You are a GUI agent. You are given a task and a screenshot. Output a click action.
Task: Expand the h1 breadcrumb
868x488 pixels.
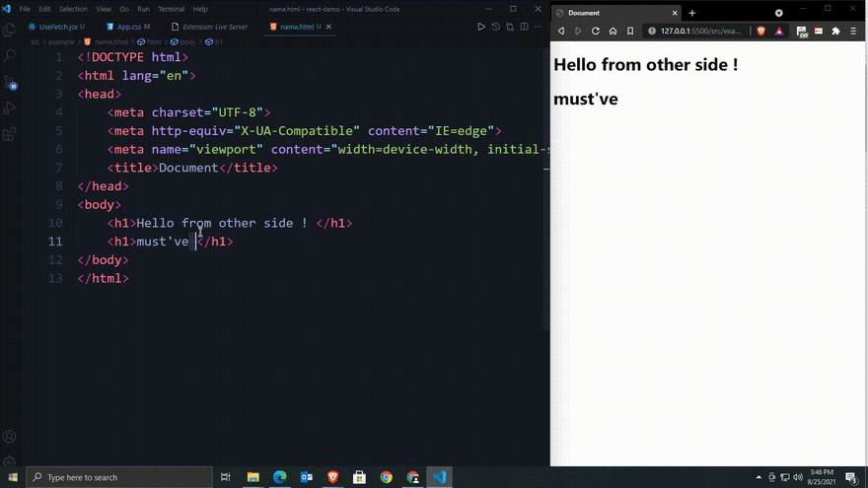click(x=214, y=42)
